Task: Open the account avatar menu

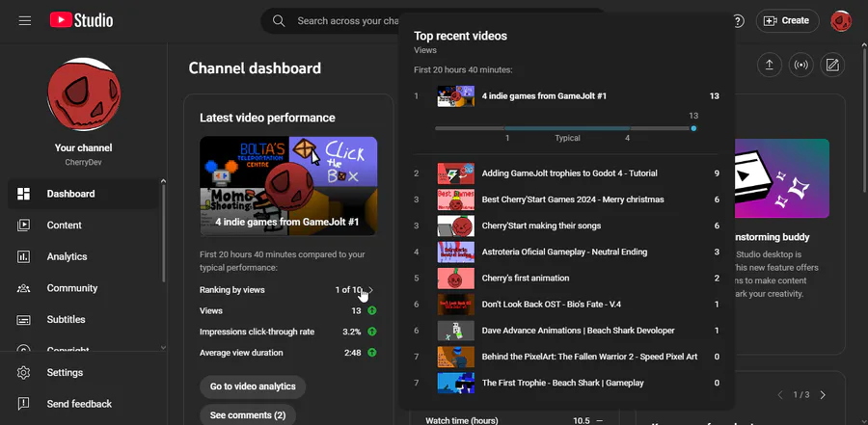Action: 841,20
